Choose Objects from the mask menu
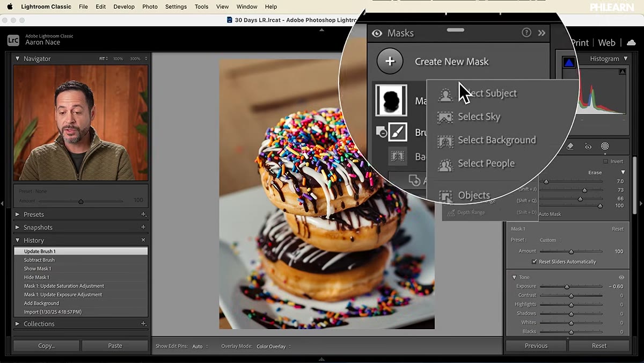The width and height of the screenshot is (644, 363). click(x=465, y=195)
